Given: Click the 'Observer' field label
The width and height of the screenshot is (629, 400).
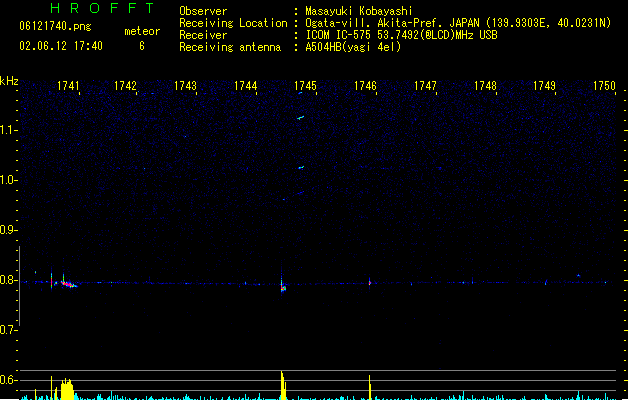Looking at the screenshot, I should (203, 11).
